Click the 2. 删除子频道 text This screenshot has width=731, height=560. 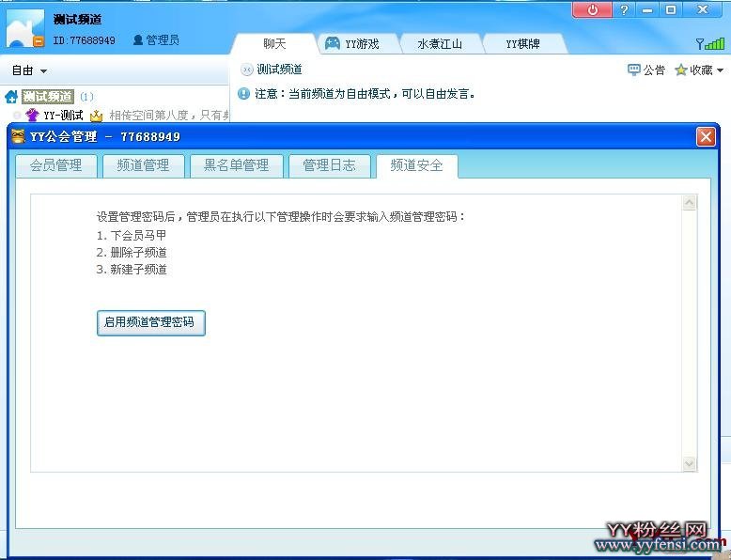[132, 253]
